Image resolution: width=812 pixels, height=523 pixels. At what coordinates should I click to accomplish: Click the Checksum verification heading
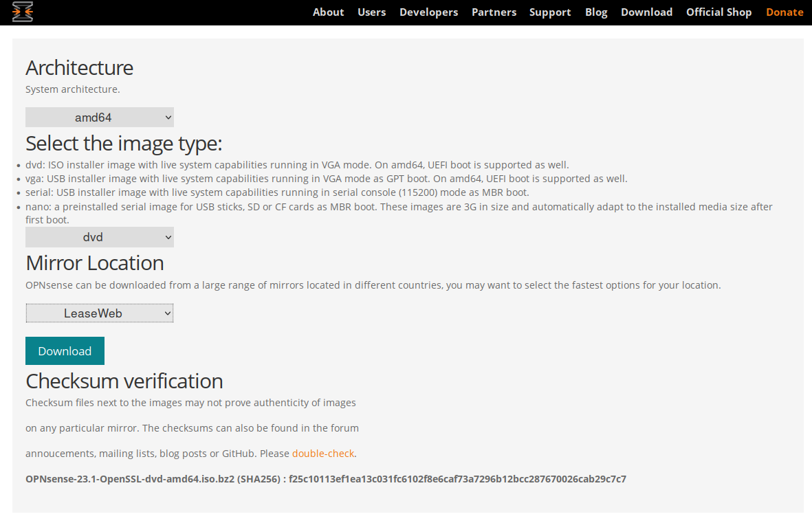(x=124, y=381)
